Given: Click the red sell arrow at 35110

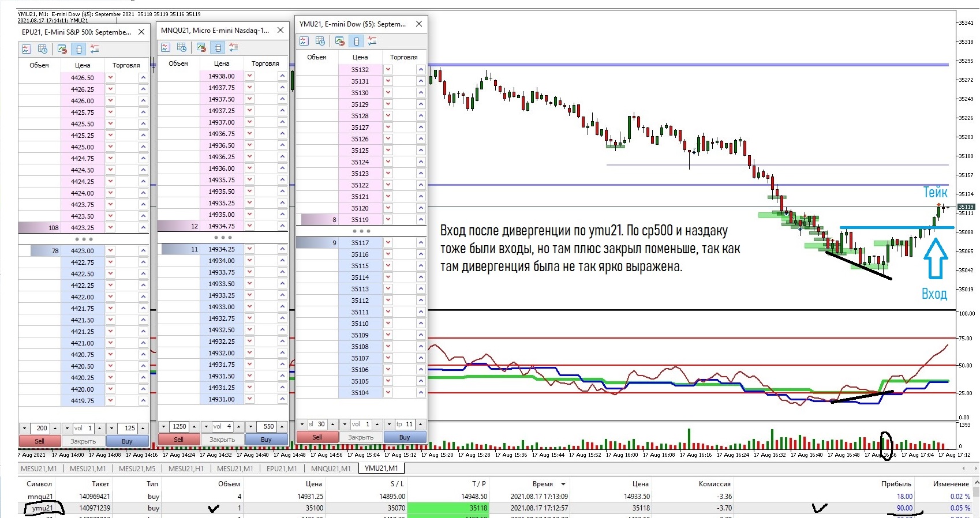Looking at the screenshot, I should click(x=388, y=324).
